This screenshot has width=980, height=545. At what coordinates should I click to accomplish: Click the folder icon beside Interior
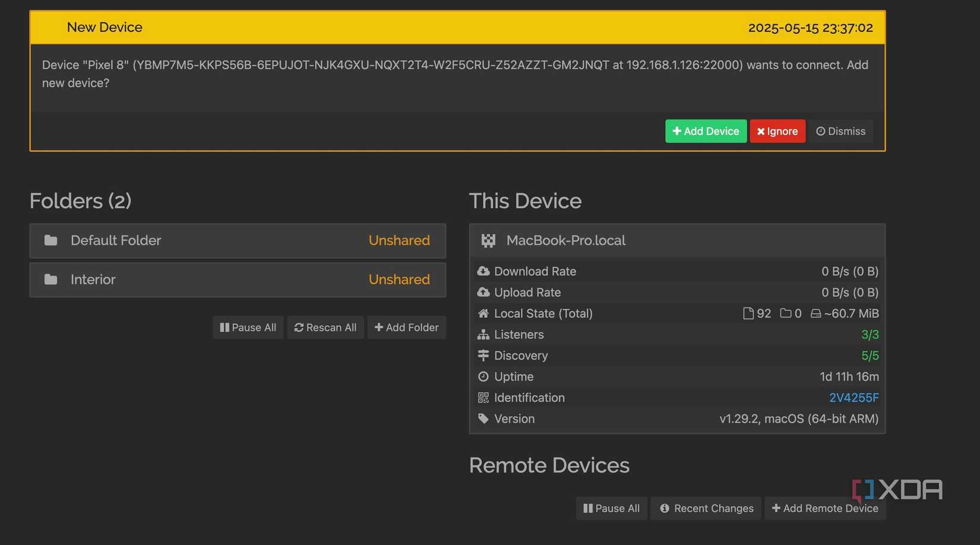click(x=50, y=279)
